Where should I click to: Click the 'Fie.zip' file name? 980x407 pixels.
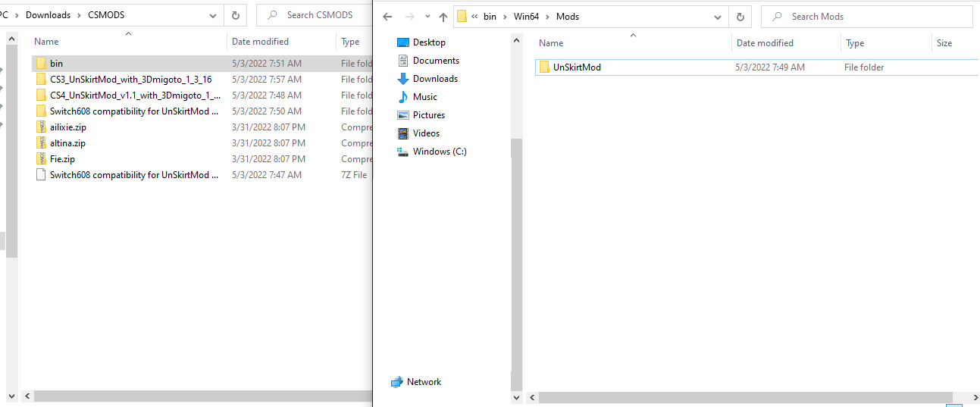(x=62, y=159)
